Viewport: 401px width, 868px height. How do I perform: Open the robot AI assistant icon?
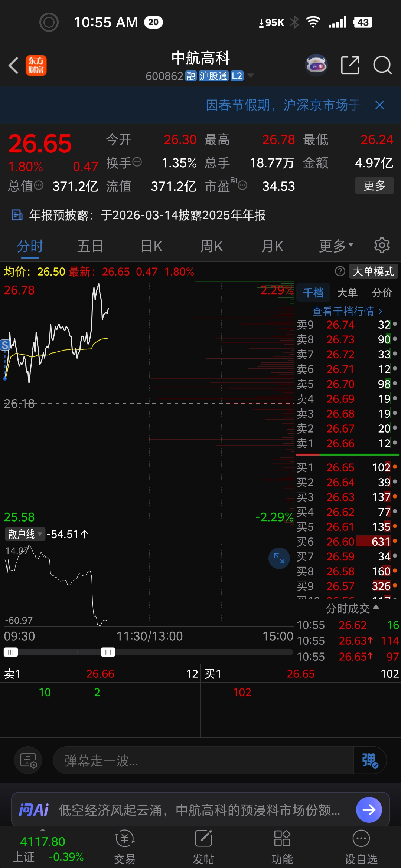[x=316, y=65]
